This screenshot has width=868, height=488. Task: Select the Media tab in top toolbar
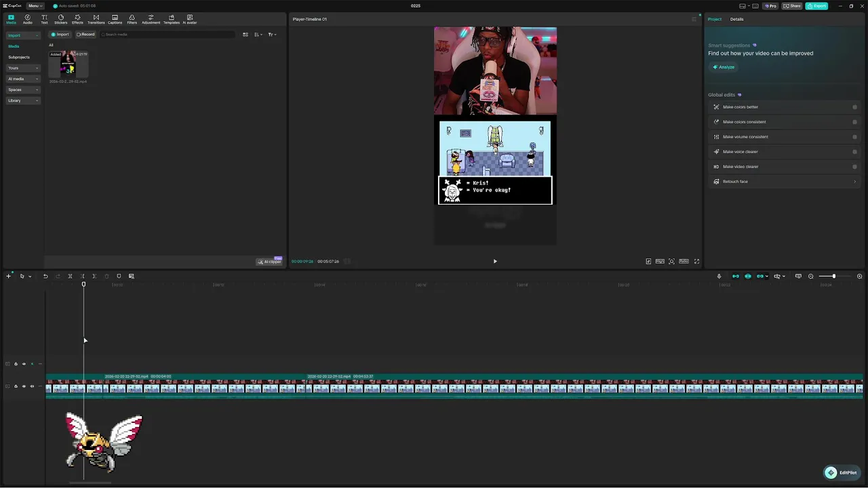coord(11,19)
